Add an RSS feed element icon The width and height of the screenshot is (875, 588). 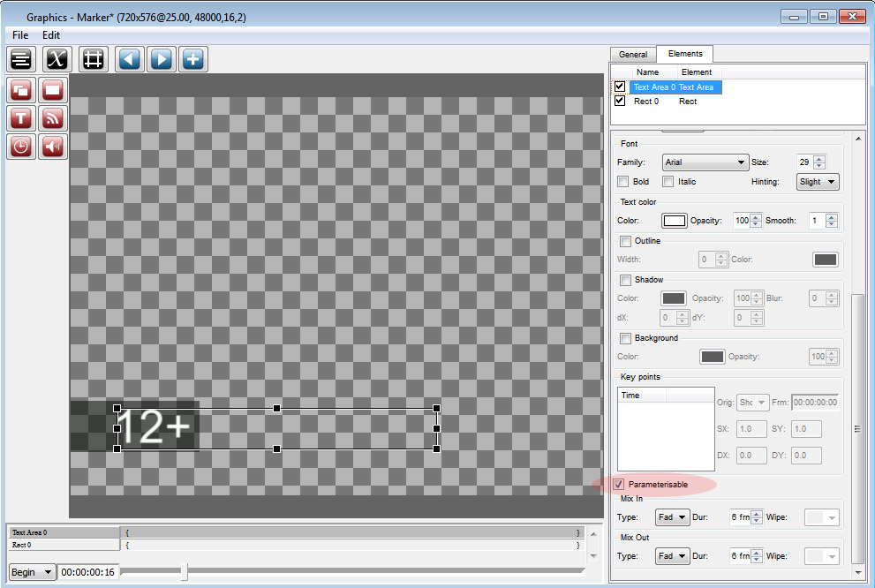pyautogui.click(x=52, y=118)
